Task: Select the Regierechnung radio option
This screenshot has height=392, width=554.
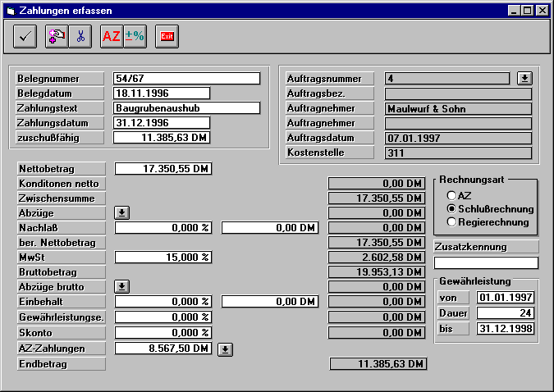Action: coord(451,222)
